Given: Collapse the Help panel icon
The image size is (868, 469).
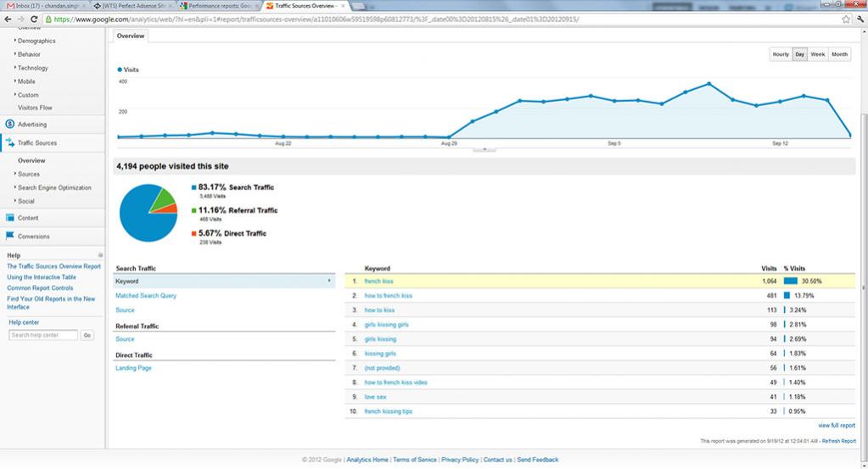Looking at the screenshot, I should [x=100, y=255].
